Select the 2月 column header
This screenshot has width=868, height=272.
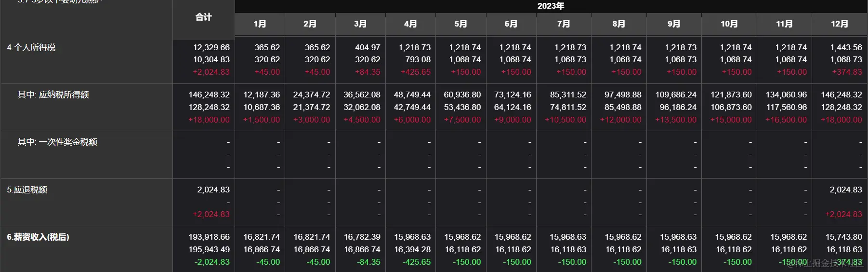click(310, 24)
